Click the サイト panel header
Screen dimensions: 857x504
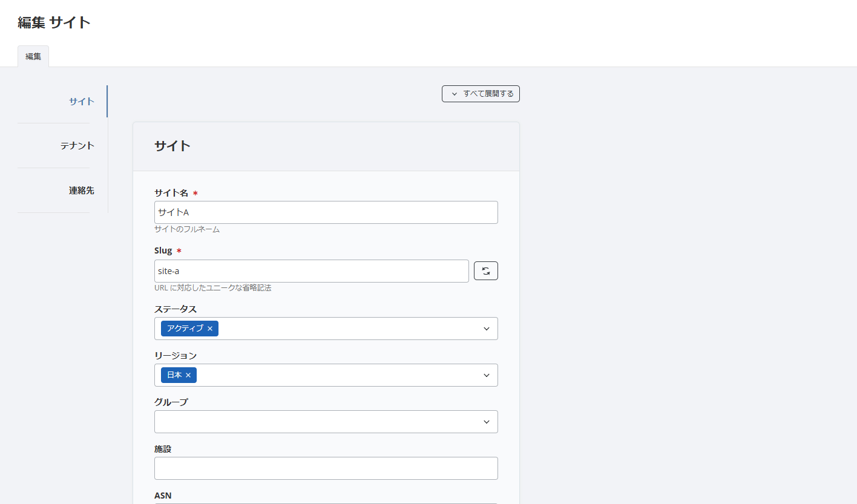coord(326,146)
